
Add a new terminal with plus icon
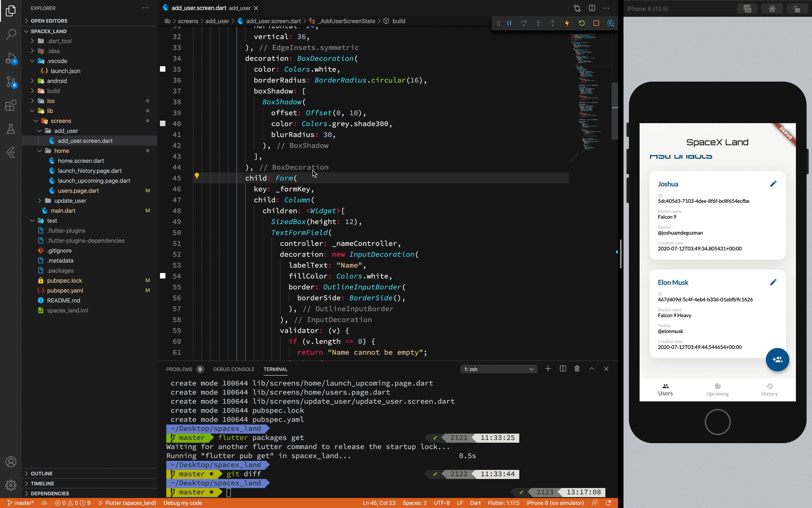(548, 369)
